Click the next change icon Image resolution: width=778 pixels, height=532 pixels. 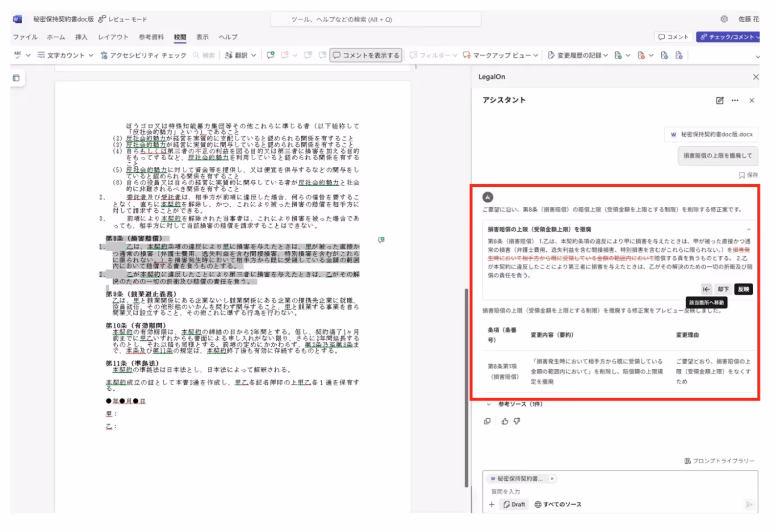679,55
